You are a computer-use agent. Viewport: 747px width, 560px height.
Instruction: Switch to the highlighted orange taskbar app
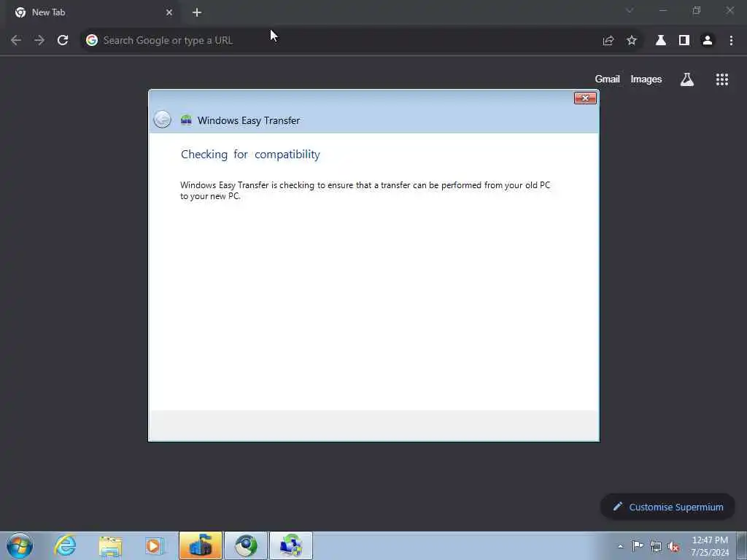[x=201, y=545]
